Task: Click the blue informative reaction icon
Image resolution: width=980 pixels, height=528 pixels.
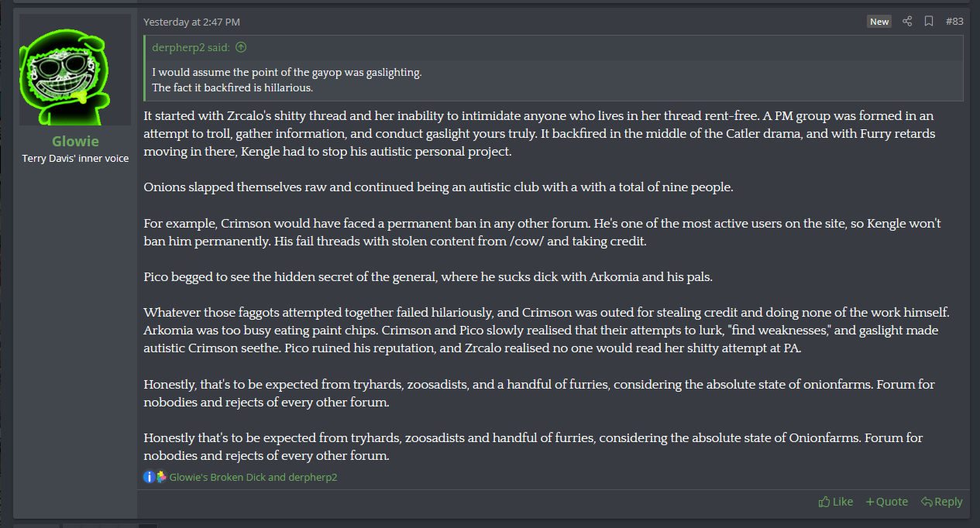Action: click(x=149, y=477)
